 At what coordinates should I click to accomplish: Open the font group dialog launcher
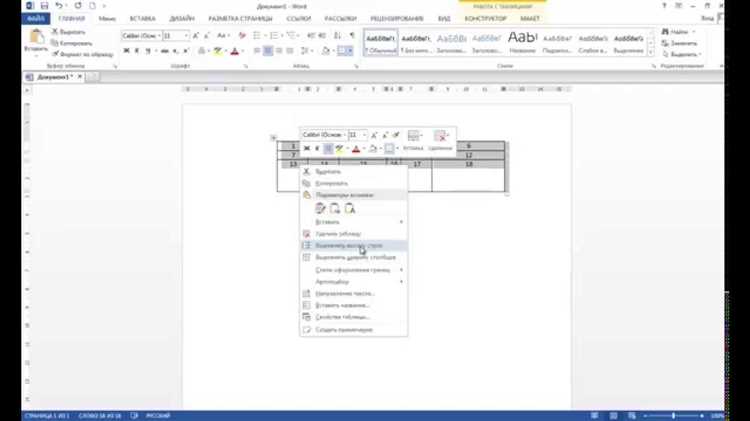[246, 66]
